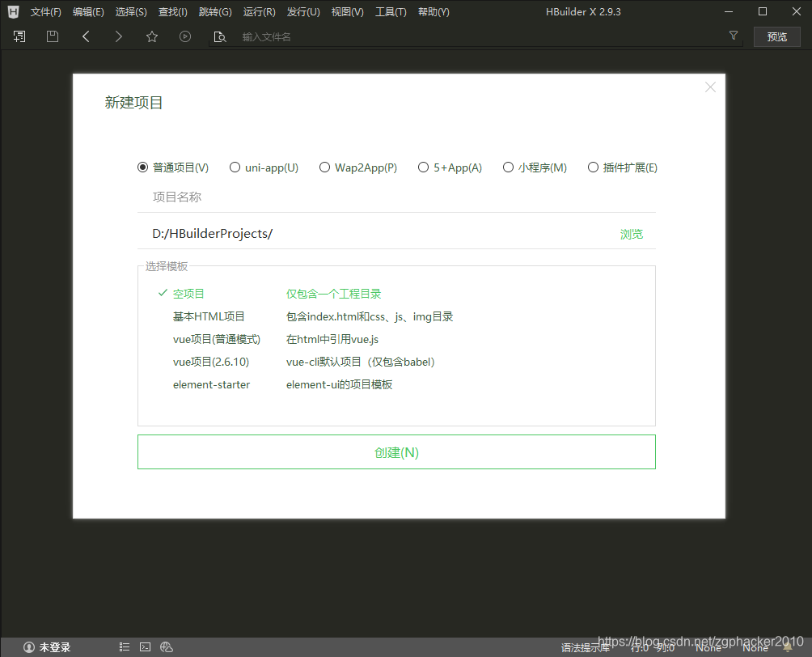Open the terminal icon in status bar
The width and height of the screenshot is (812, 657).
146,647
